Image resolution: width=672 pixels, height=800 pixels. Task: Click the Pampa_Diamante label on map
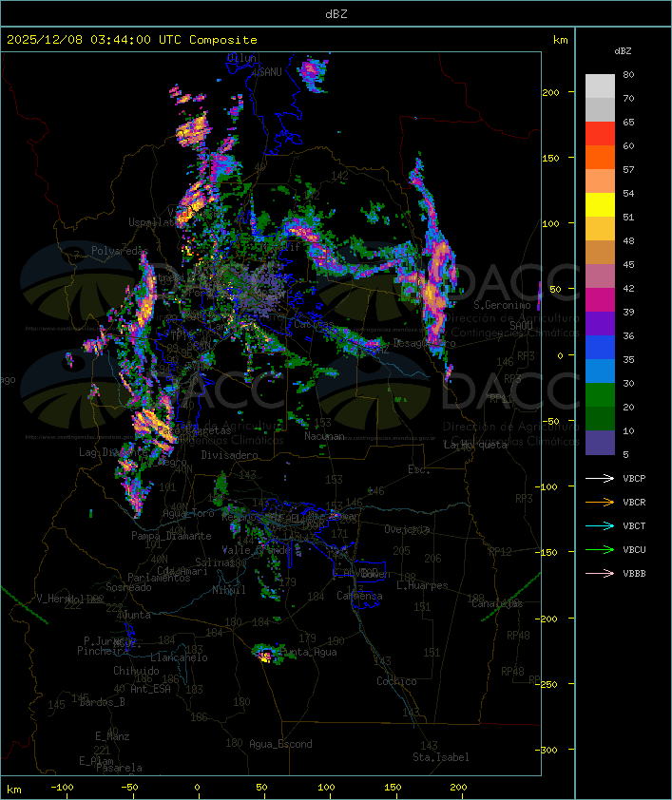point(171,536)
